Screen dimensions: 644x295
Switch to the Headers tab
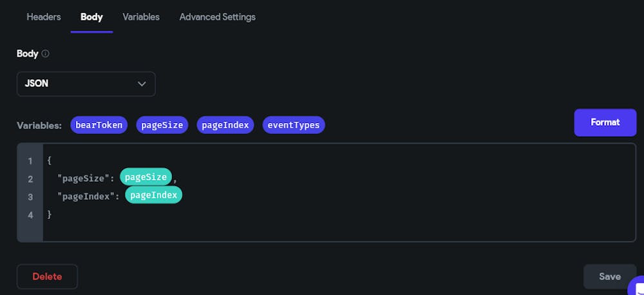pyautogui.click(x=44, y=17)
